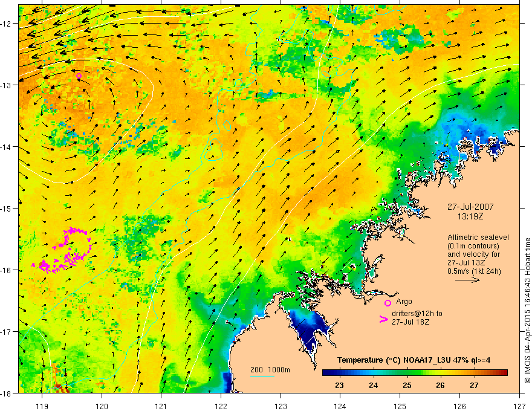
Task: Click the IMOS copyright timestamp text
Action: coord(527,311)
